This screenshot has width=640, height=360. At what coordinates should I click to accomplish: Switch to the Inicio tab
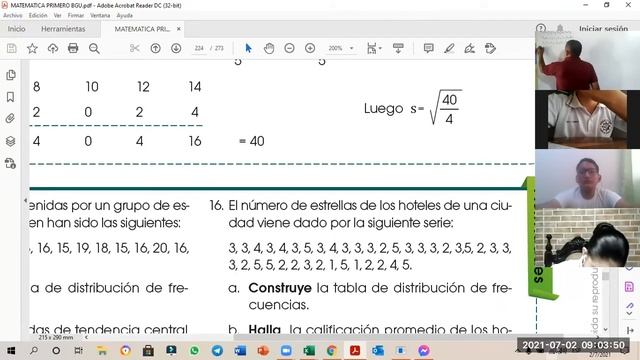pyautogui.click(x=17, y=29)
